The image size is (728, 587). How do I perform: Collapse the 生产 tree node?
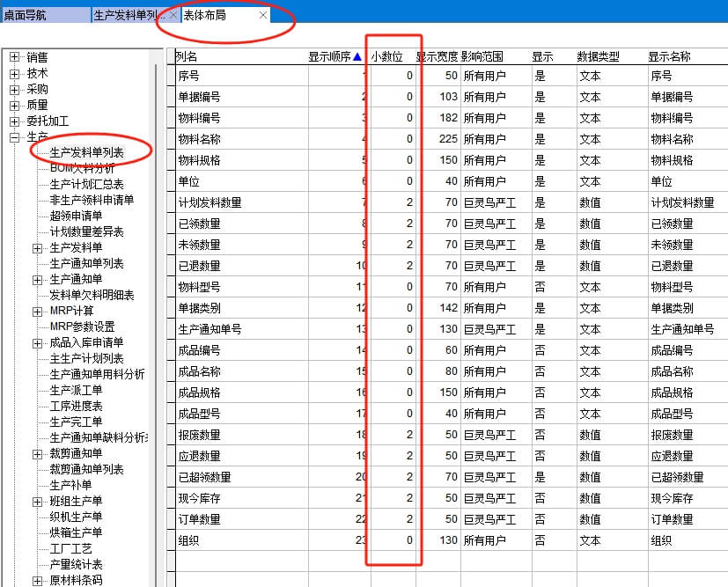click(14, 137)
